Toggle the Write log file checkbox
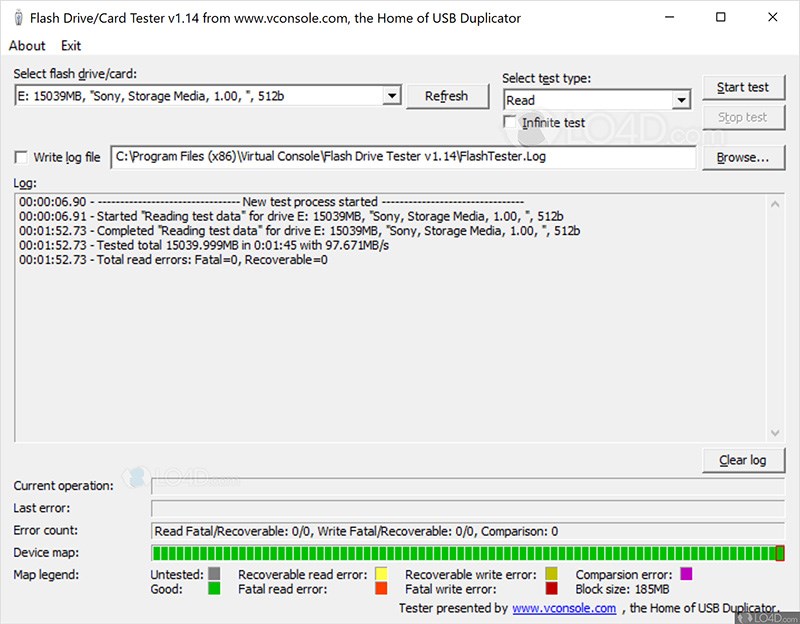Screen dimensions: 800x624 pyautogui.click(x=21, y=157)
